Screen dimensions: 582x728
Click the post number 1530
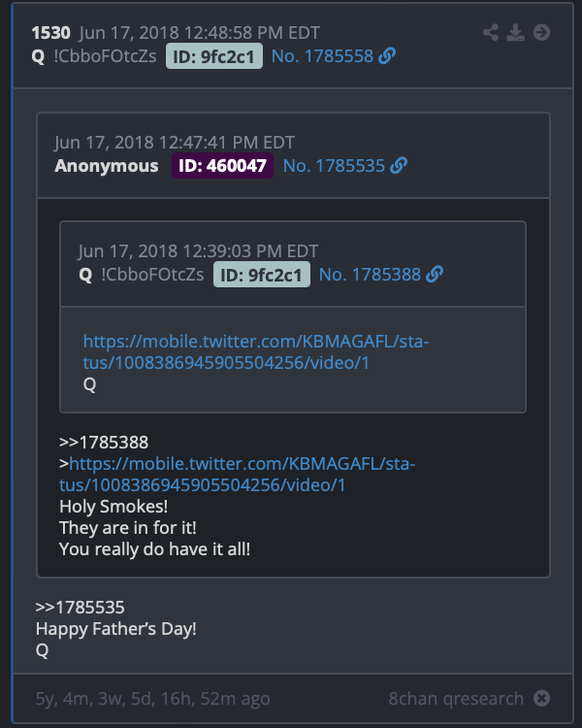point(51,33)
